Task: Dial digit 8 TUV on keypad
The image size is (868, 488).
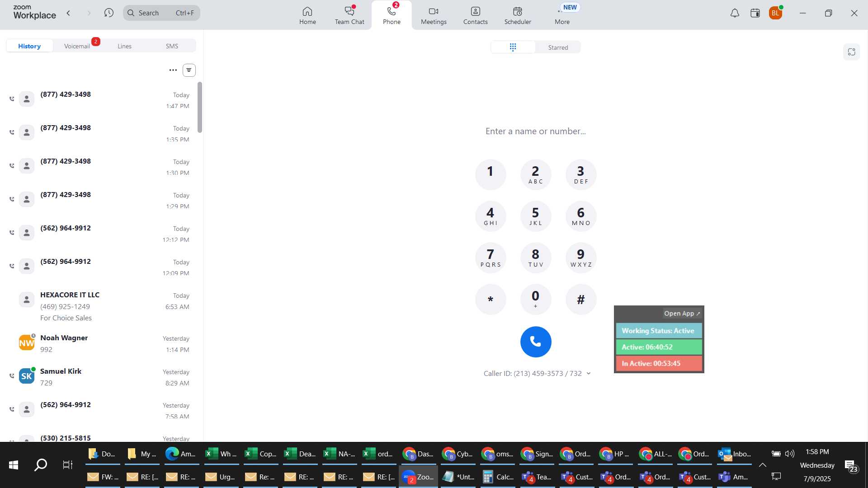Action: coord(536,258)
